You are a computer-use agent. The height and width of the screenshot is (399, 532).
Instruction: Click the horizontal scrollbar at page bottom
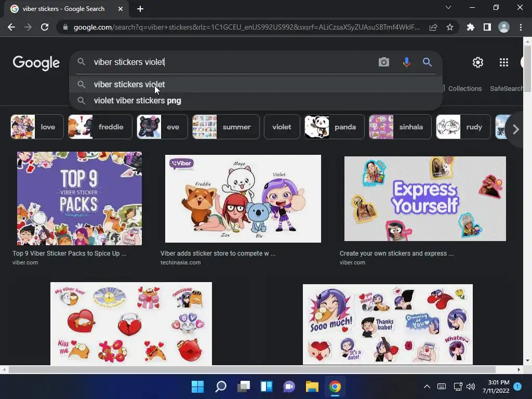252,369
